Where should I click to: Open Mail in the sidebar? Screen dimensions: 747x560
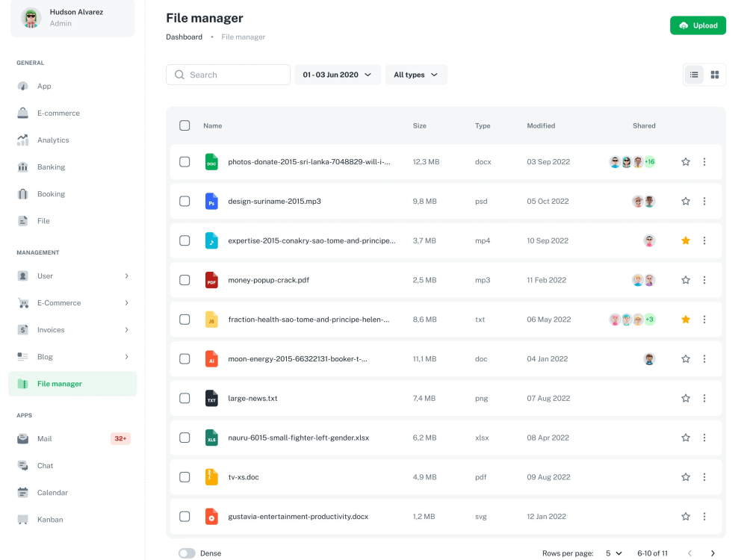coord(72,438)
